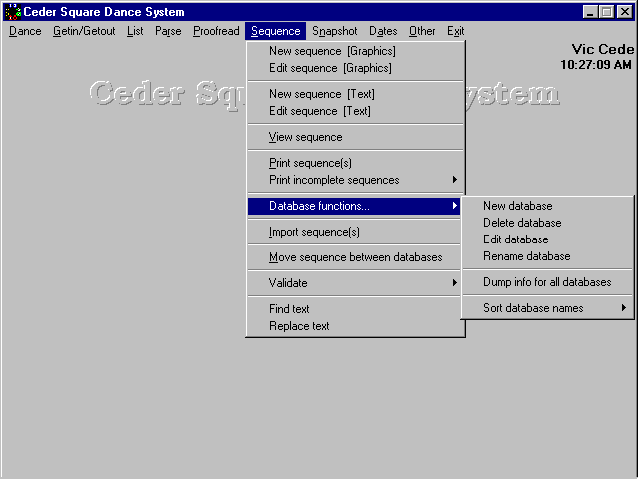
Task: Minimize the Ceder Square Dance System window
Action: [x=590, y=12]
